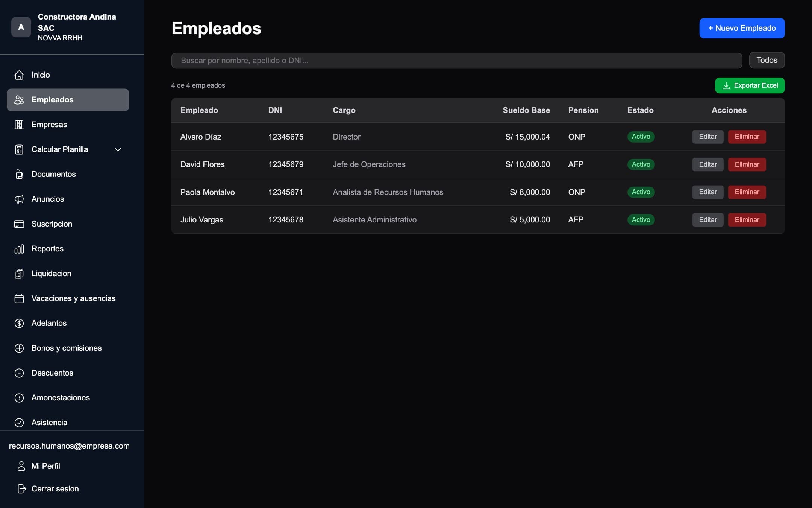Edit David Flores's record

click(x=708, y=164)
